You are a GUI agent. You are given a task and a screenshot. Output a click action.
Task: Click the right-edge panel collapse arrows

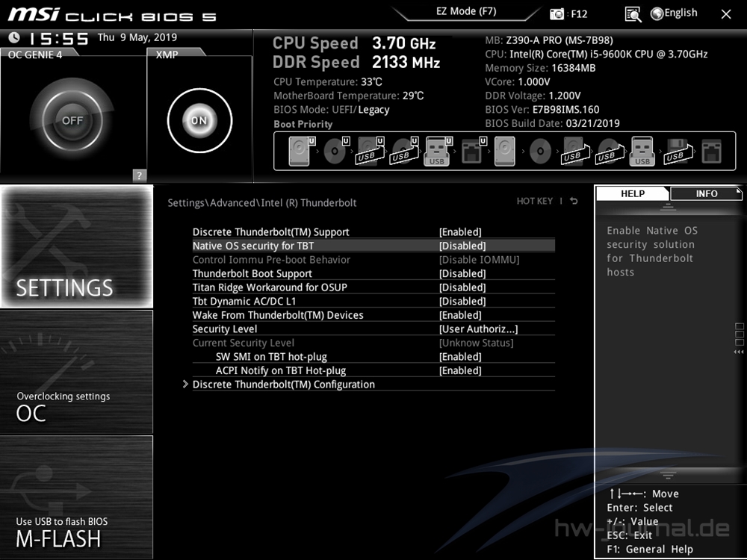point(739,352)
